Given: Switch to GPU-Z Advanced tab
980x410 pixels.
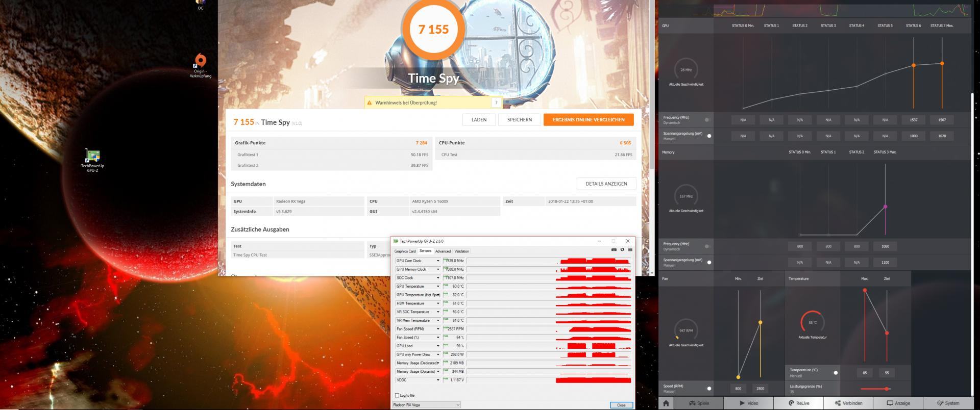Looking at the screenshot, I should [443, 251].
